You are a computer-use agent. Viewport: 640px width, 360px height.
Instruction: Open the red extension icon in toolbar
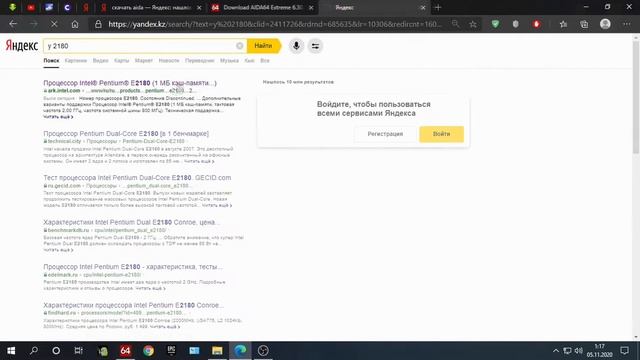(536, 24)
